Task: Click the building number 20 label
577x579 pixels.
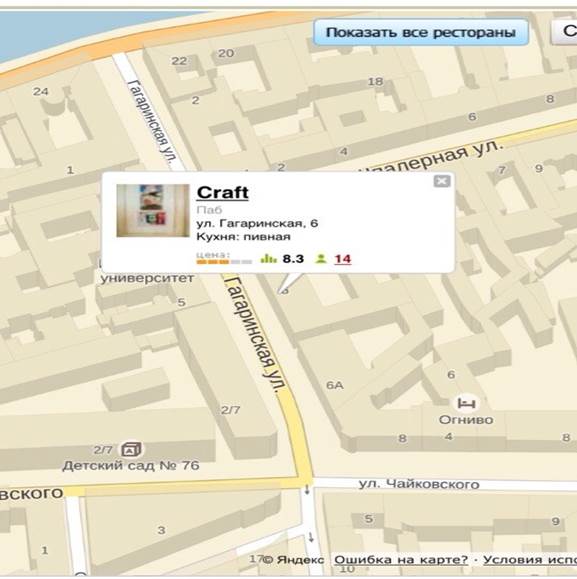Action: (x=226, y=53)
